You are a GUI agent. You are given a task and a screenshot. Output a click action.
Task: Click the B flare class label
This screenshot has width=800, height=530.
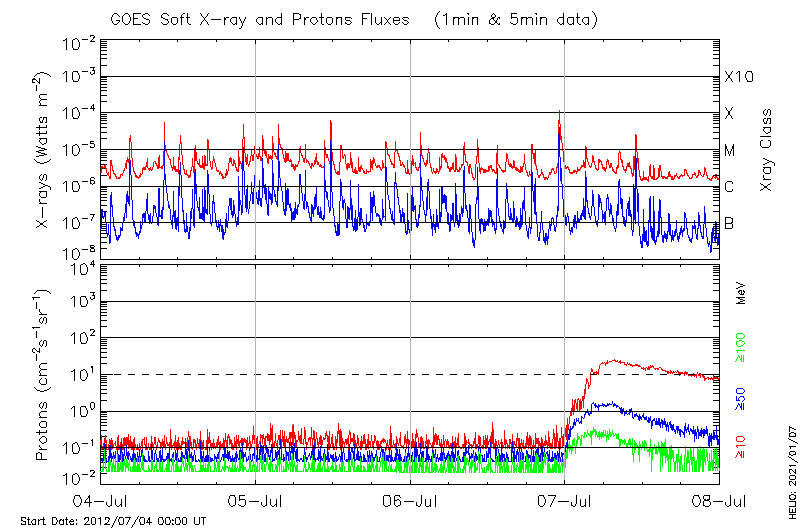pos(729,223)
